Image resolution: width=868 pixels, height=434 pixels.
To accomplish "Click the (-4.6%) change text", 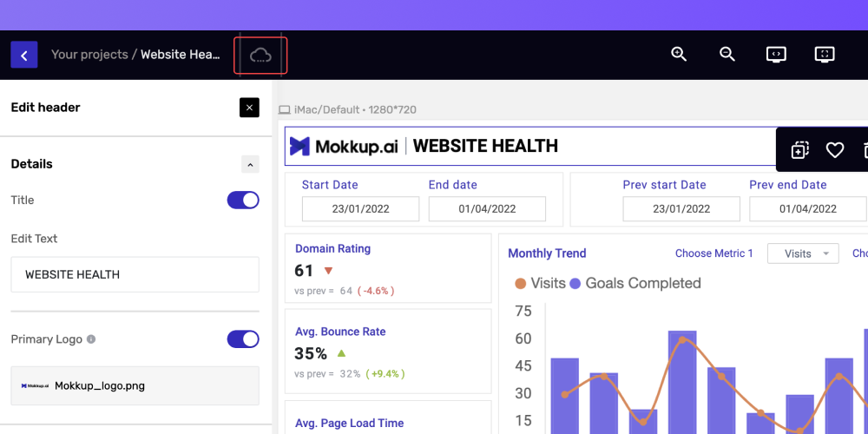I will coord(376,291).
